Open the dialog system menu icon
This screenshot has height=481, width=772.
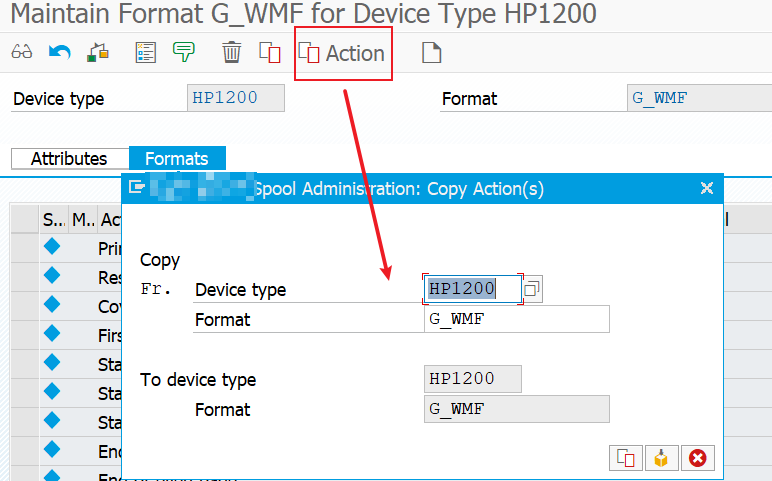click(x=136, y=187)
